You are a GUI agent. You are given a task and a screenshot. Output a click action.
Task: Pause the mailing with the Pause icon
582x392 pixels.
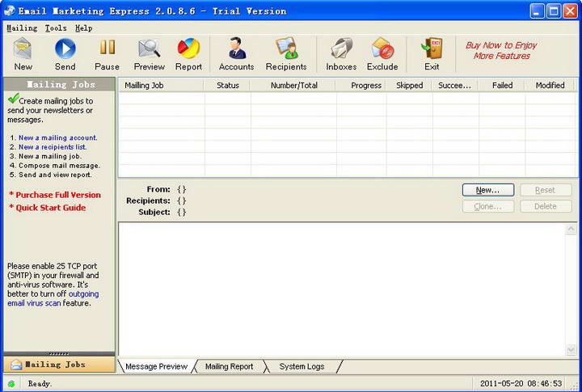pos(108,48)
